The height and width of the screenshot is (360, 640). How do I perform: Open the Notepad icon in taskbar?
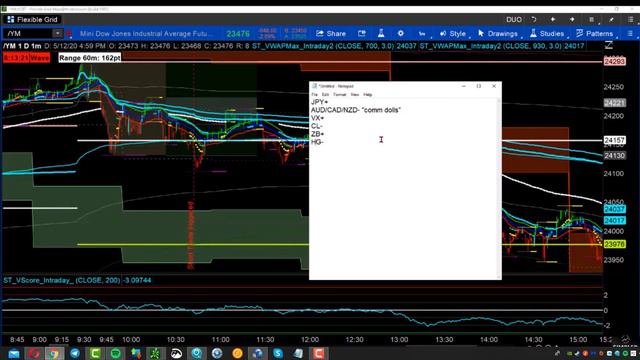pyautogui.click(x=298, y=353)
